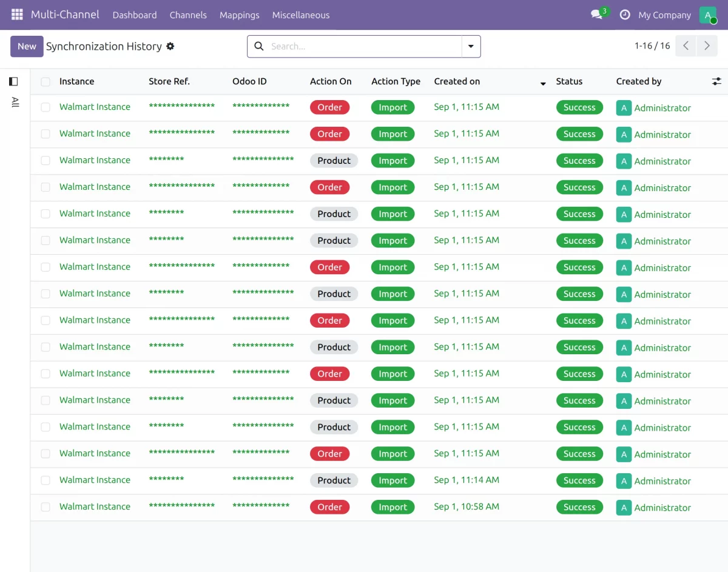
Task: Sort by the Created on column header text
Action: pos(457,81)
